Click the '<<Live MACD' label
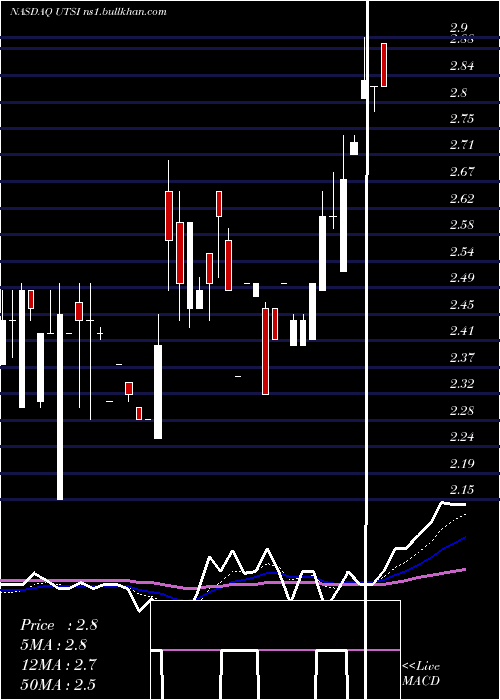This screenshot has height=700, width=500. coord(421,674)
